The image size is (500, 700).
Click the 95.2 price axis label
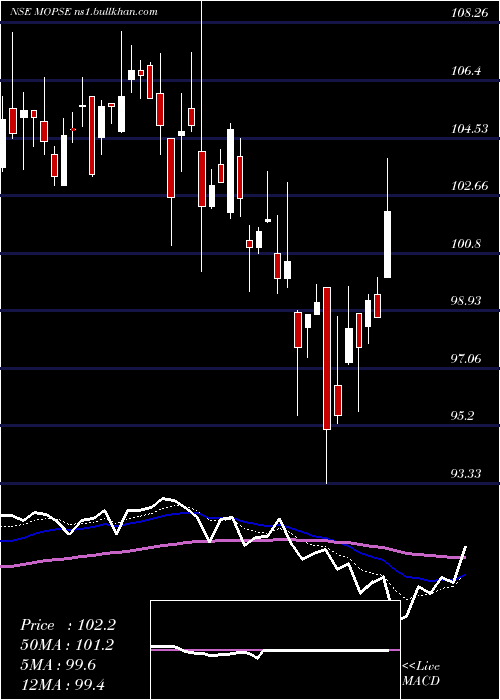(462, 416)
